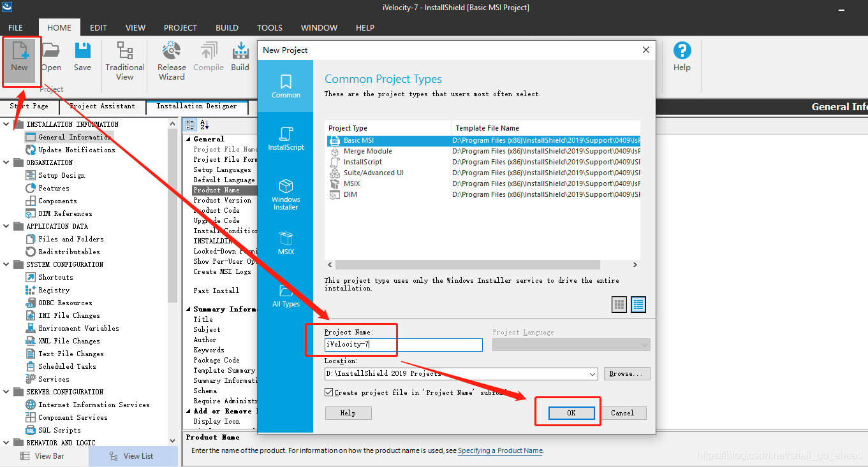Click the project list horizontal scrollbar
868x467 pixels.
[x=468, y=264]
